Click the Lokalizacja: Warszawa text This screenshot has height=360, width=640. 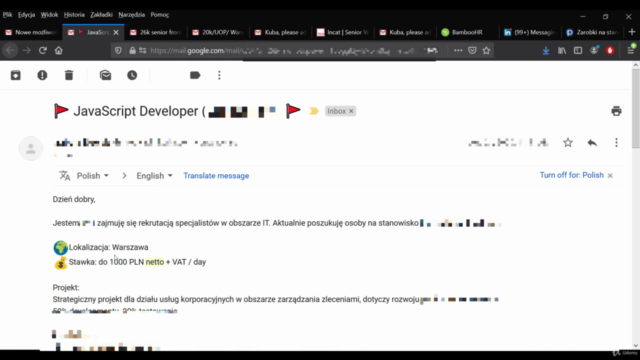(x=109, y=247)
